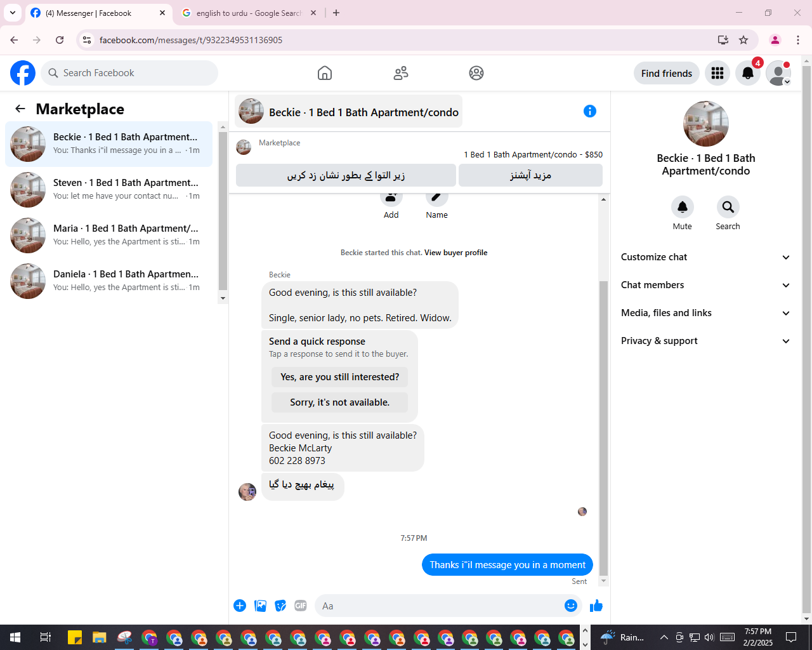Open a new Chrome tab
The image size is (812, 650).
336,13
